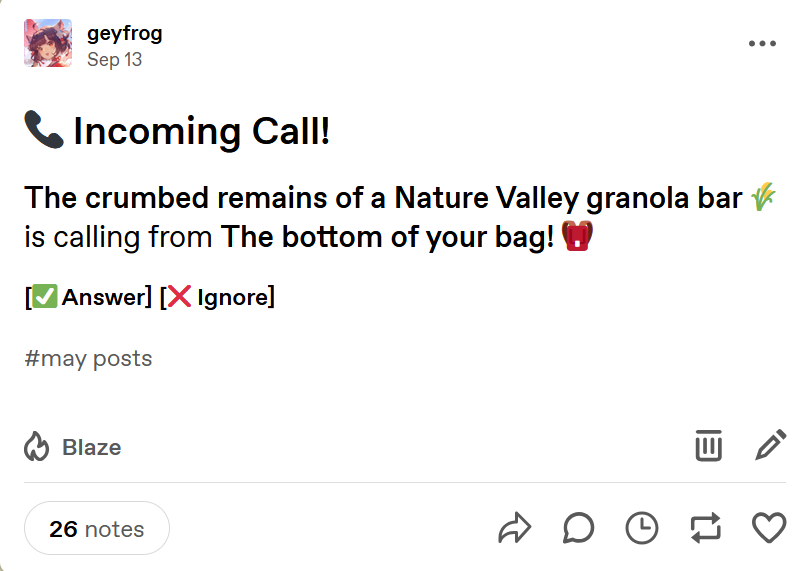This screenshot has width=804, height=571.
Task: Click the red backpack emoji
Action: (x=577, y=236)
